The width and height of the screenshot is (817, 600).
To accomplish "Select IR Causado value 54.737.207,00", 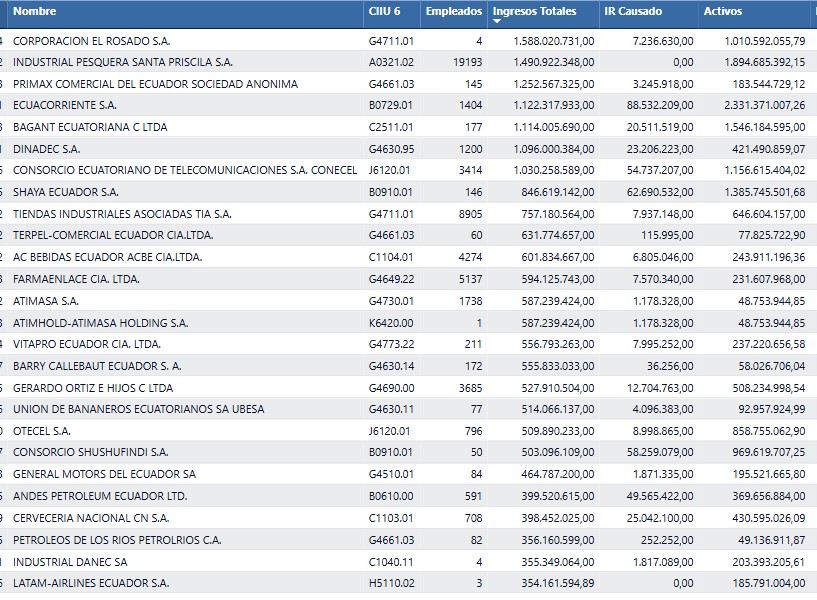I will (660, 170).
